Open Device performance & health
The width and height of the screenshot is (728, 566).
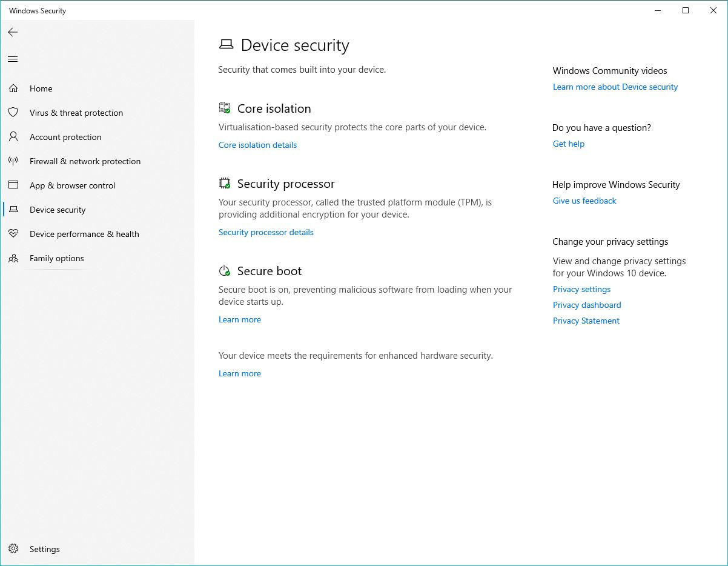[97, 234]
